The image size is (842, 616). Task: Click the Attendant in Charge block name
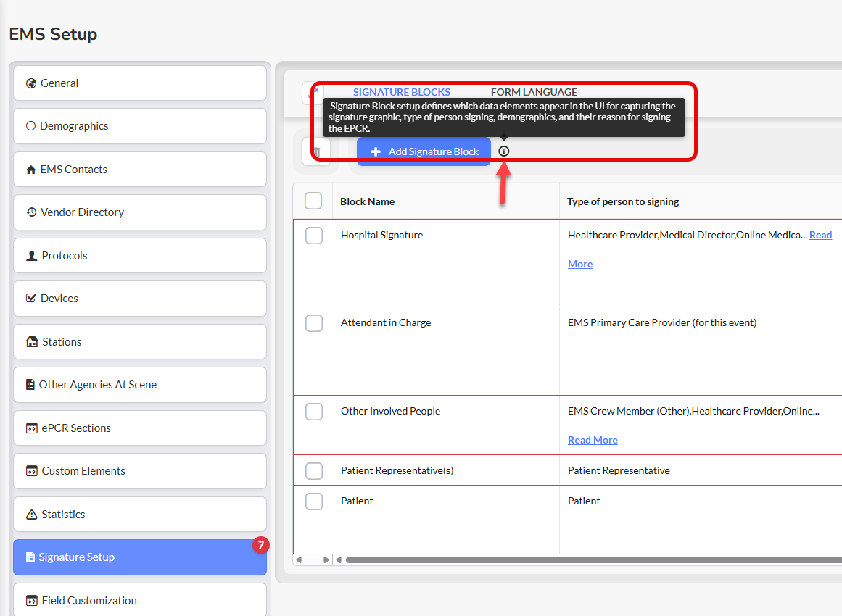coord(386,323)
